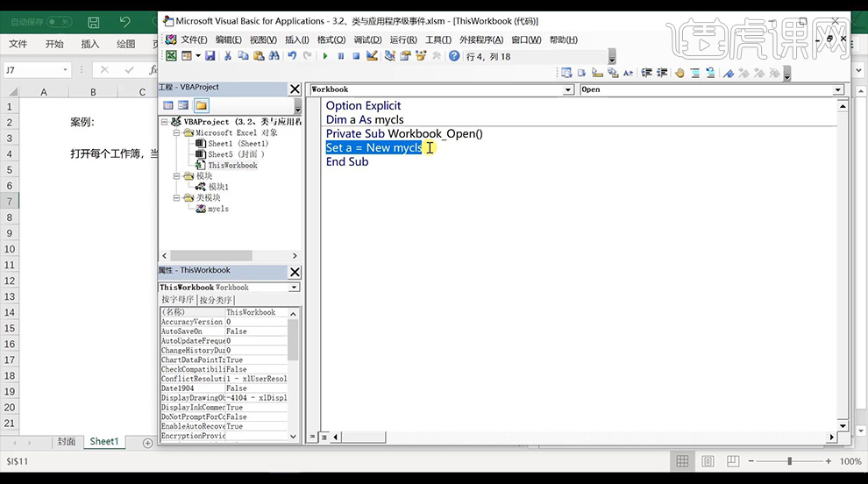Switch to the 封面 sheet tab
This screenshot has height=484, width=868.
pyautogui.click(x=66, y=442)
